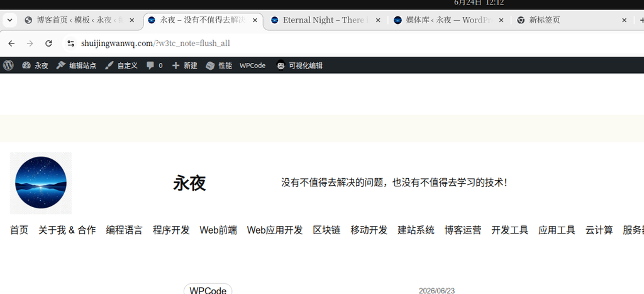Click the starry night site logo image
This screenshot has height=294, width=644.
click(x=41, y=183)
